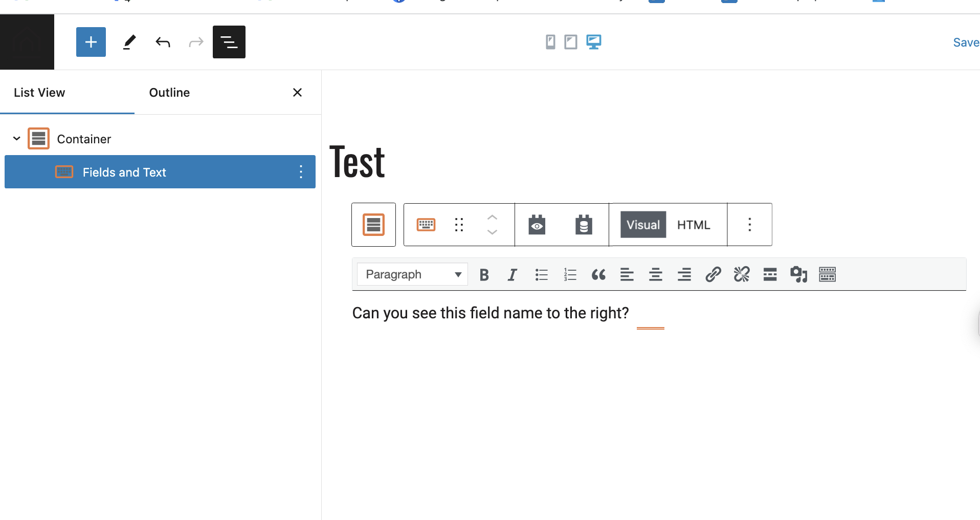
Task: Click the Test page title
Action: [x=357, y=162]
